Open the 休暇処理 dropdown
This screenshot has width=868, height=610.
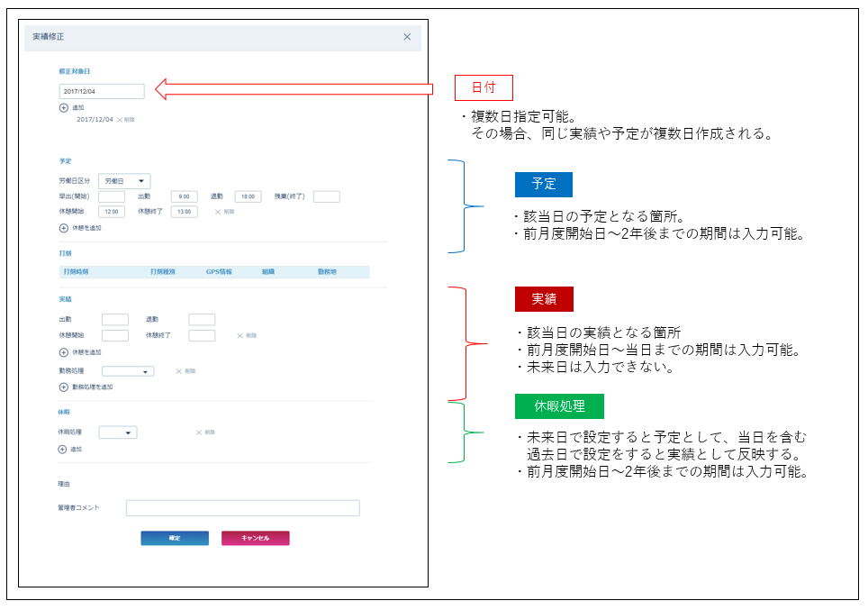118,432
